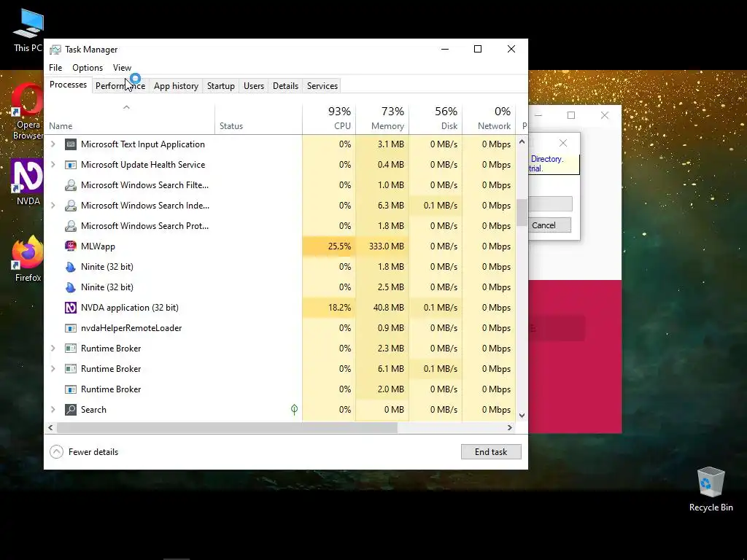Select NVDA application 18.2% CPU cell
The image size is (747, 560).
(329, 308)
